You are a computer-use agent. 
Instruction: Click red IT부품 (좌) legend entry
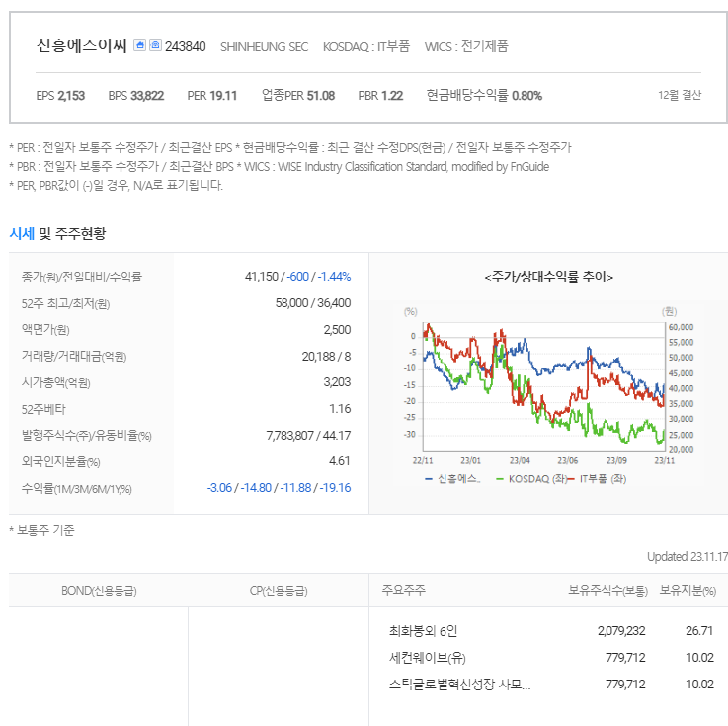point(597,479)
